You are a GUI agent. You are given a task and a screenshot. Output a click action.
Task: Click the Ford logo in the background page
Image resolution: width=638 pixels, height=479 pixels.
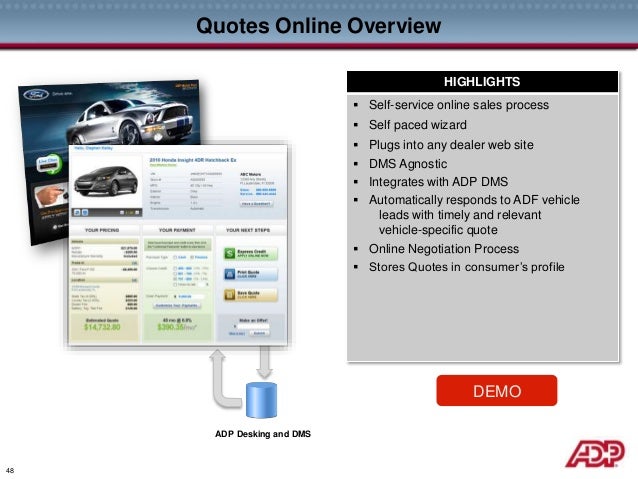(x=36, y=95)
